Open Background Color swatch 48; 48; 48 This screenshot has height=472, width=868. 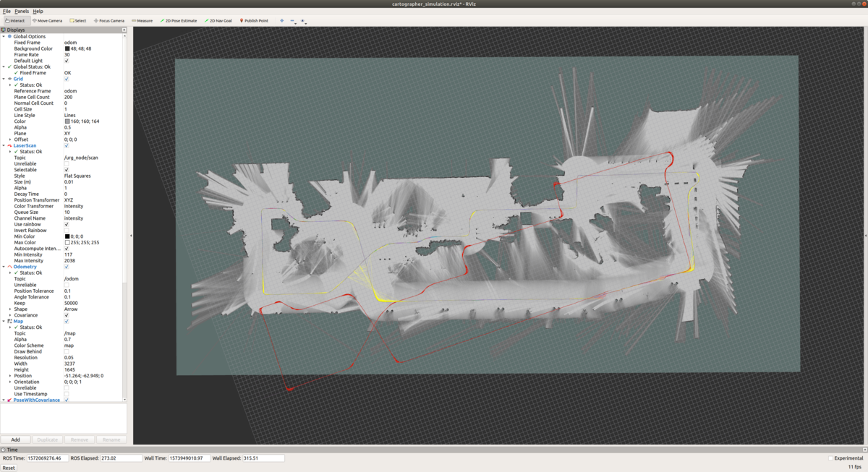tap(67, 48)
